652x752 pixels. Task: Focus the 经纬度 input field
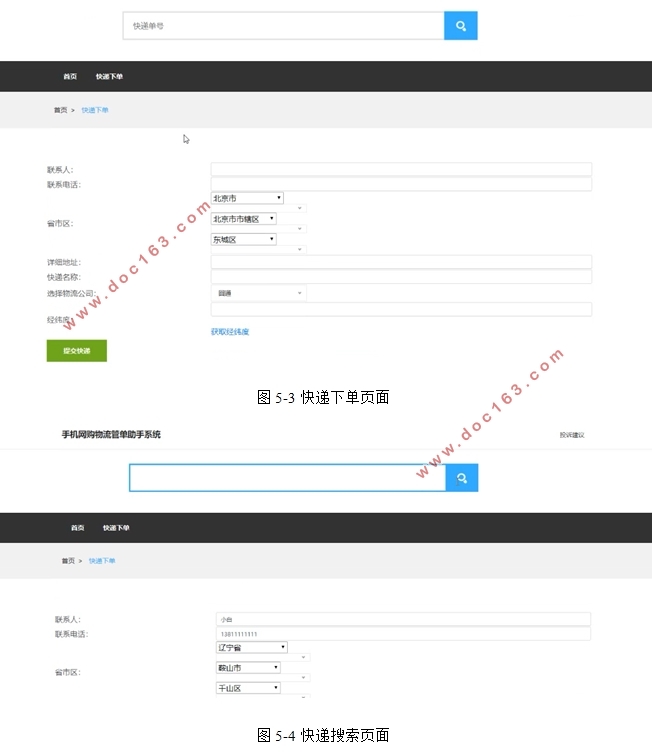click(401, 309)
